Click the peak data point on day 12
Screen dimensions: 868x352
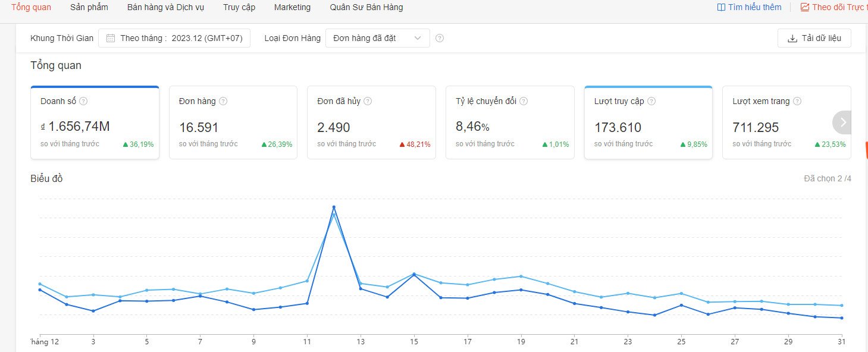click(x=334, y=207)
